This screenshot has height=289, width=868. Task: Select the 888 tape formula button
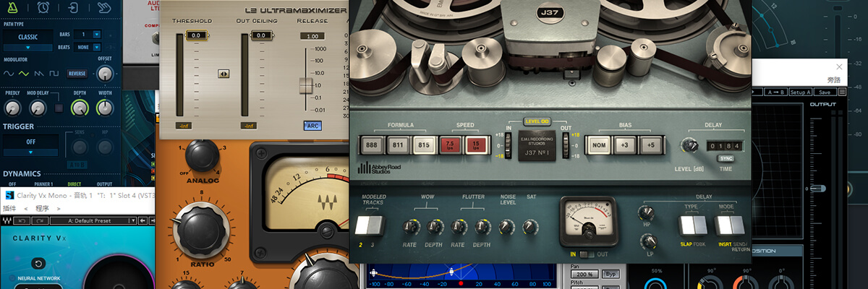tap(373, 144)
